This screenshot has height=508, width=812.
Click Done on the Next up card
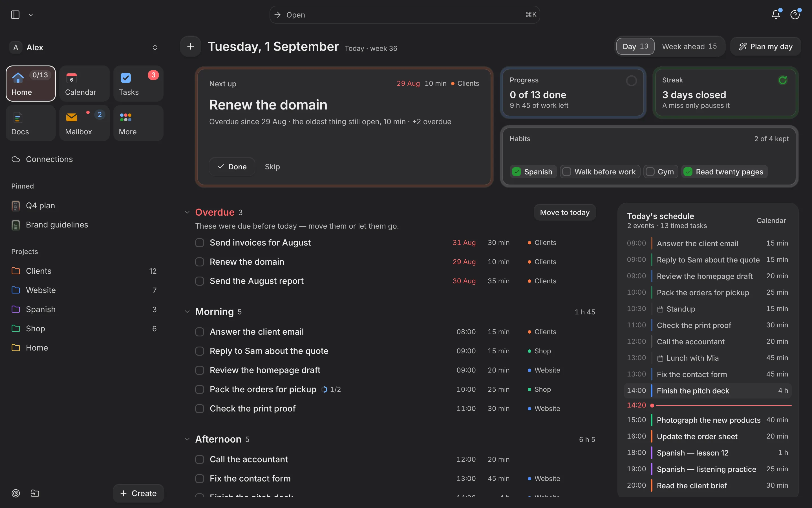[232, 167]
